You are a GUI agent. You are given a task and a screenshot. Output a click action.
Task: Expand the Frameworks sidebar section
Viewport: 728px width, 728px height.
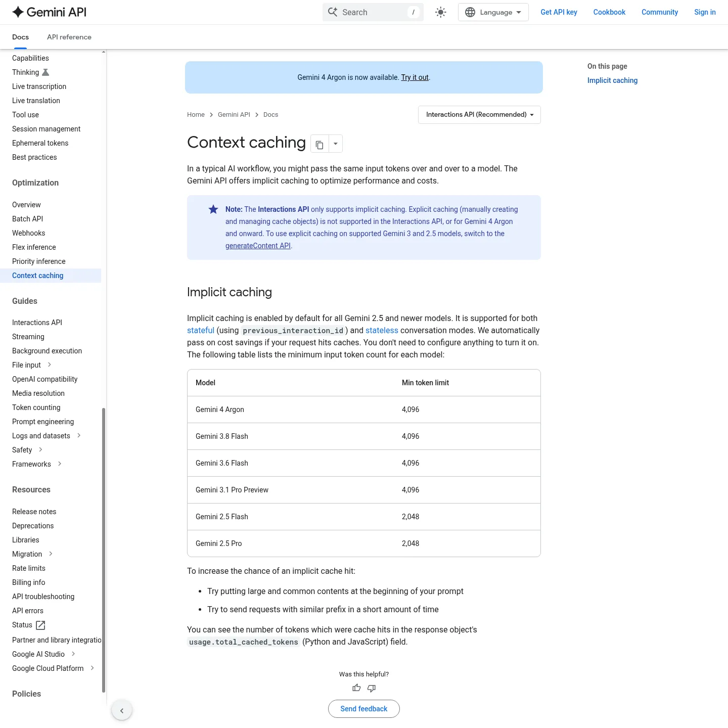60,464
